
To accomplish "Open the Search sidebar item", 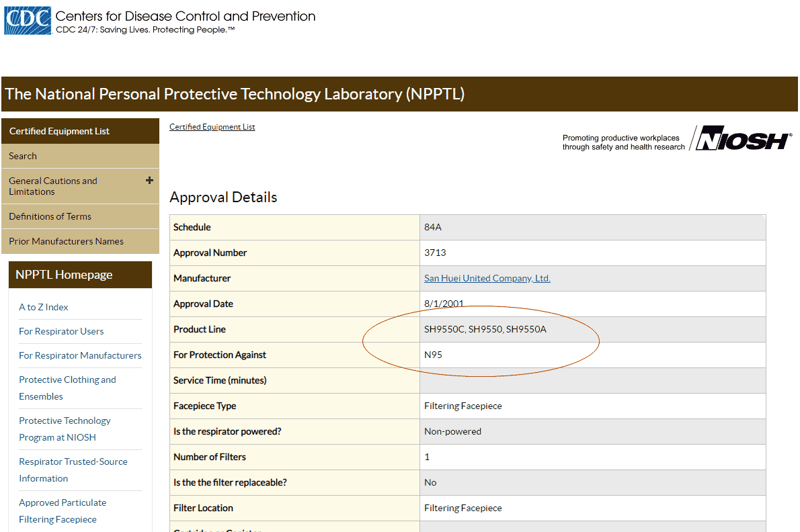I will click(x=23, y=156).
